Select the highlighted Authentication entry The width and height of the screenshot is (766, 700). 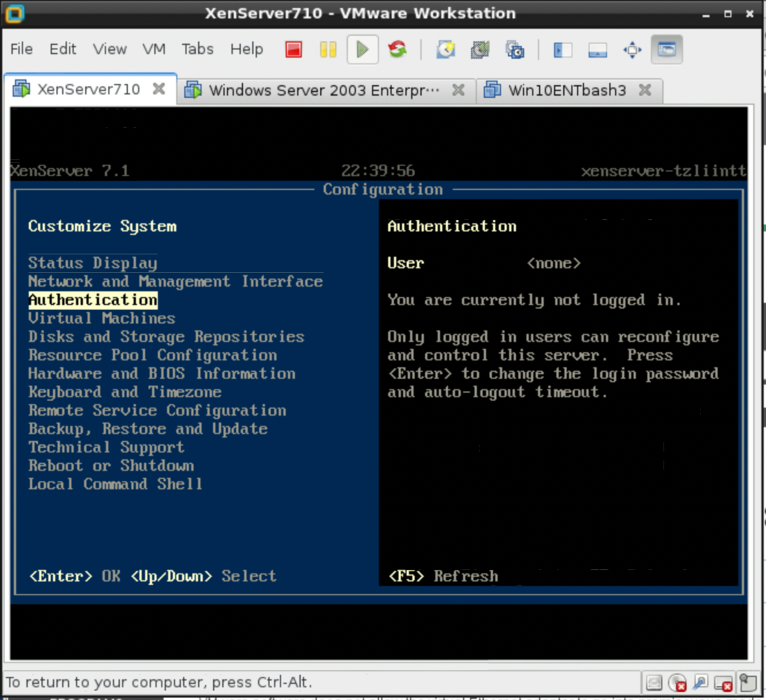(93, 300)
